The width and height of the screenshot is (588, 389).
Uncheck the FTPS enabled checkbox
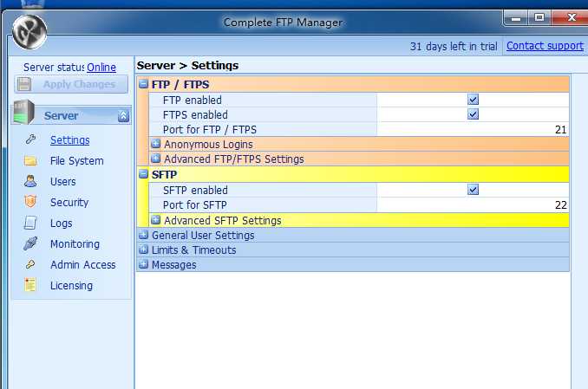pyautogui.click(x=473, y=114)
